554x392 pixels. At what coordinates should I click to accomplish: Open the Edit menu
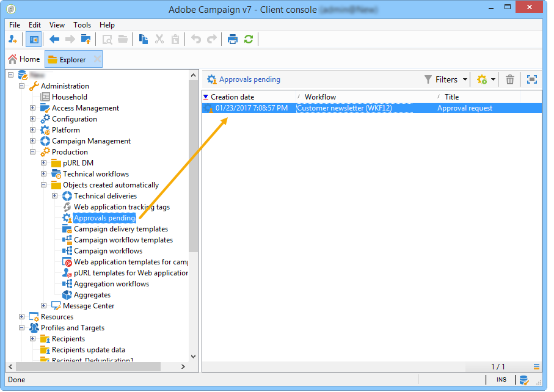pyautogui.click(x=35, y=25)
